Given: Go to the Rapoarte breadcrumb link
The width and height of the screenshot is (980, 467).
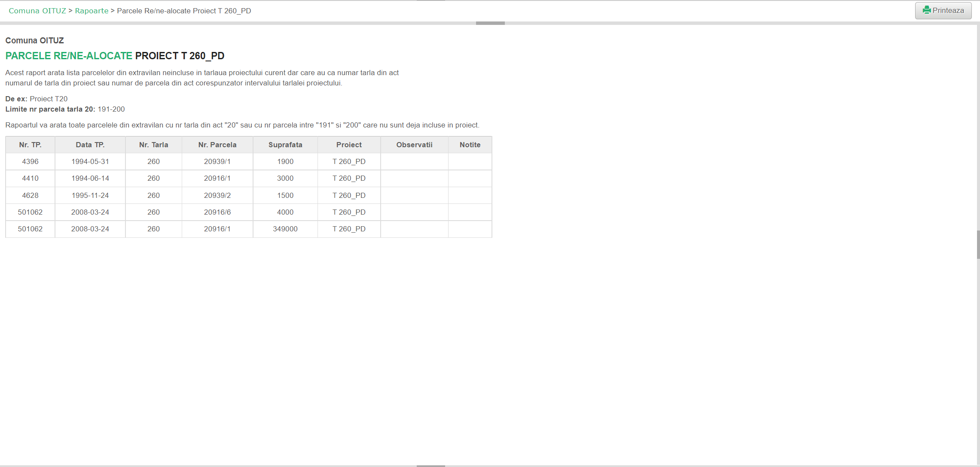Looking at the screenshot, I should (x=92, y=11).
